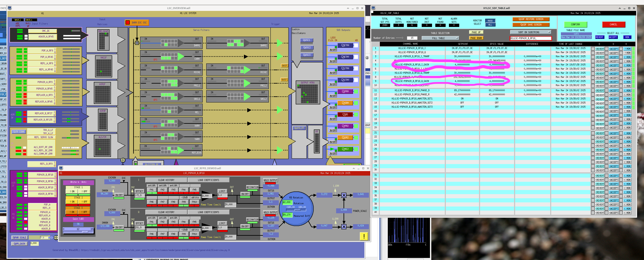The image size is (644, 260).
Task: Open the IFO_FF related display
Action: (299, 128)
